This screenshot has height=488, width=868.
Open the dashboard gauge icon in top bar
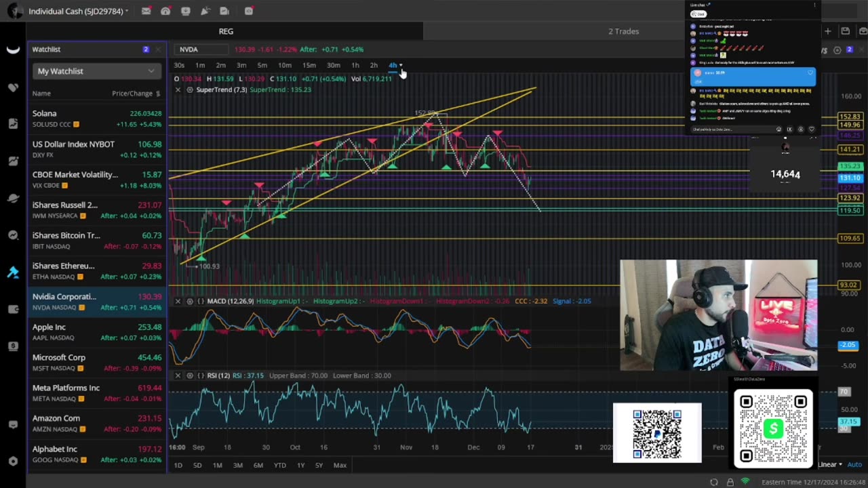pos(165,11)
